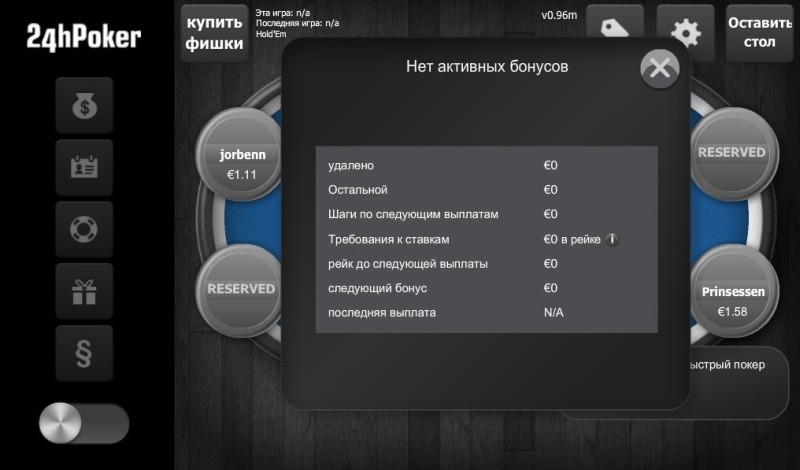
Task: Open the section-sign rules icon
Action: (x=84, y=353)
